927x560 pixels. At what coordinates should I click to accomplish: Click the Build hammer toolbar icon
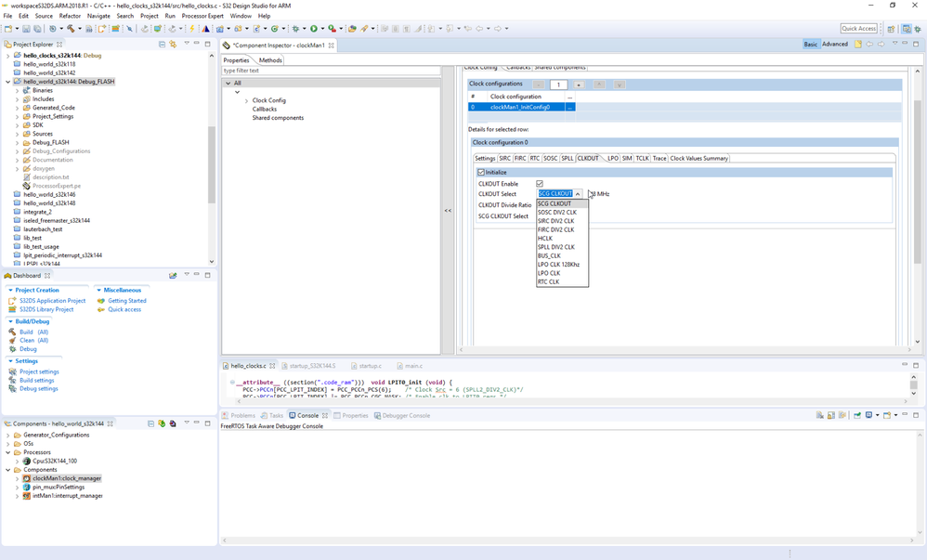(71, 29)
